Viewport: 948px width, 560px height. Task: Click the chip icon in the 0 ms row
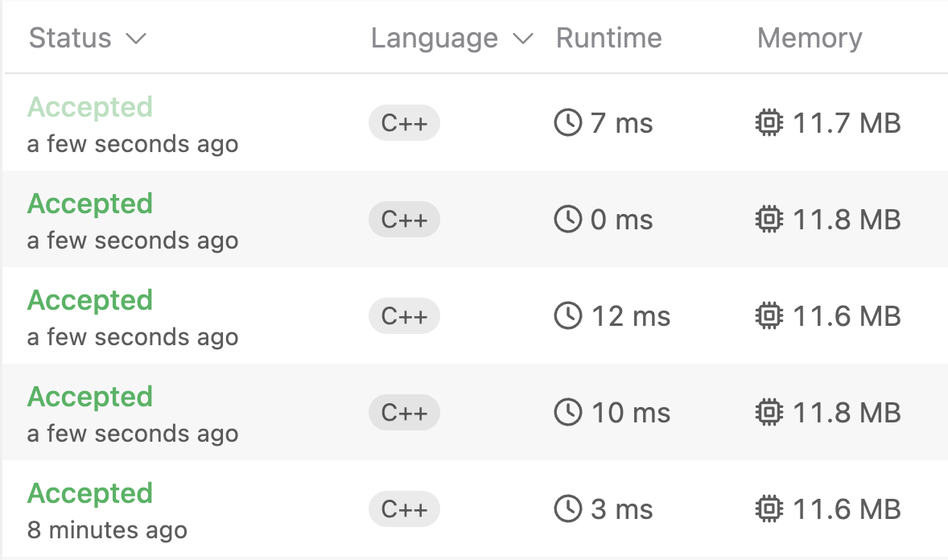point(769,219)
